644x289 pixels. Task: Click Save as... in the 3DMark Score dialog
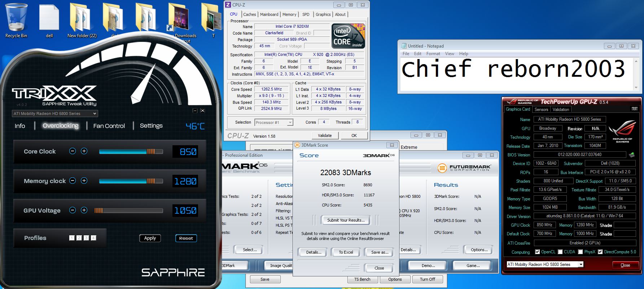(380, 252)
